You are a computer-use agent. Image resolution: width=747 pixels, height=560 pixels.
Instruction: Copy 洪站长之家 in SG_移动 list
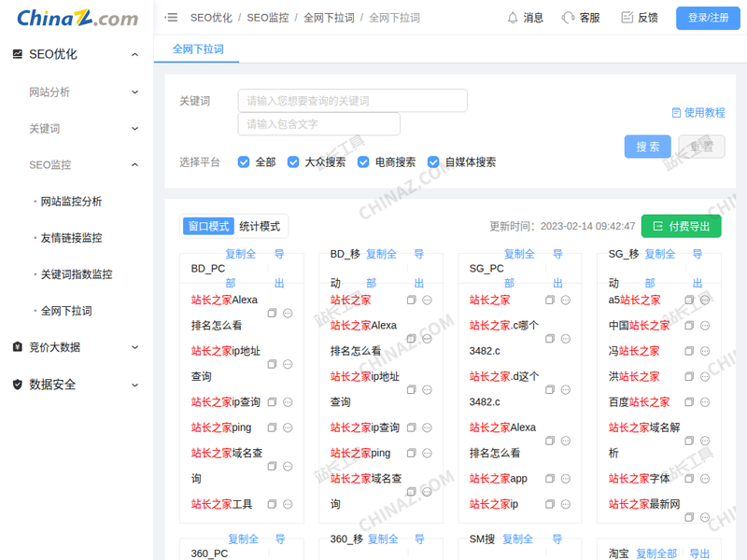pyautogui.click(x=689, y=376)
